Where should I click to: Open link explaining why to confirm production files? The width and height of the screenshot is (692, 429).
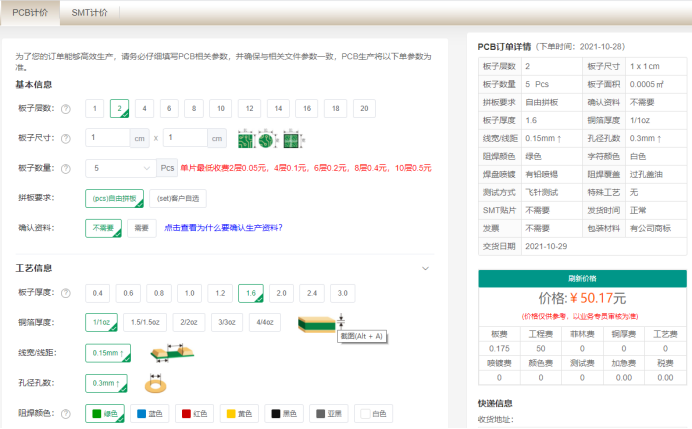(223, 228)
